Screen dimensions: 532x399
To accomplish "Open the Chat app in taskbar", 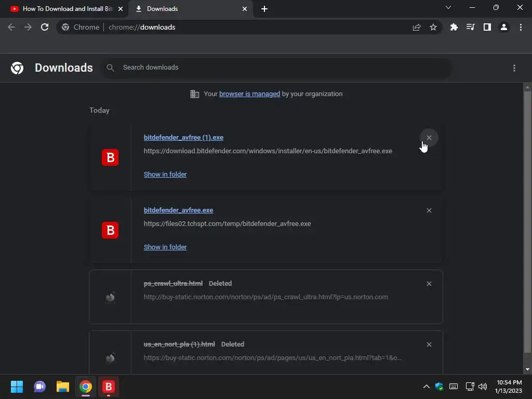I will [39, 387].
